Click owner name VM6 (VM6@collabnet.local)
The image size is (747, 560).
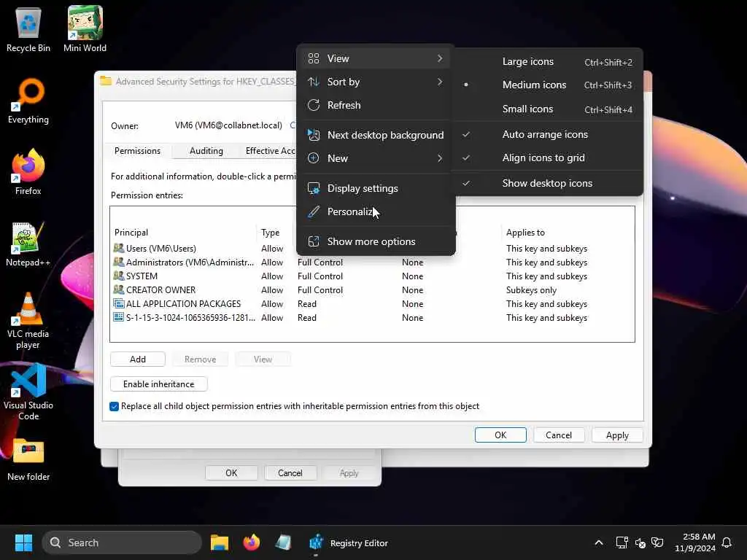(228, 125)
